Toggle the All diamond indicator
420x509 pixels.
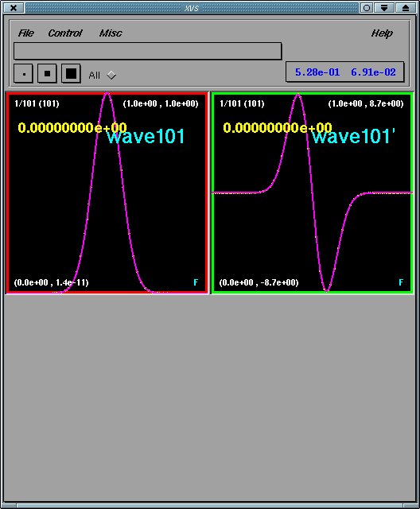111,75
